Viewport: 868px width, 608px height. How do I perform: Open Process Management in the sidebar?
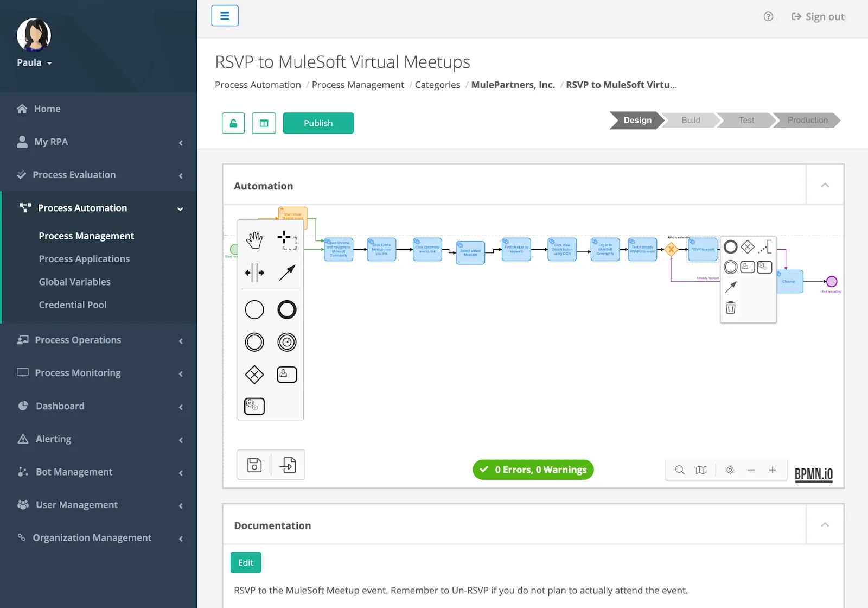86,236
